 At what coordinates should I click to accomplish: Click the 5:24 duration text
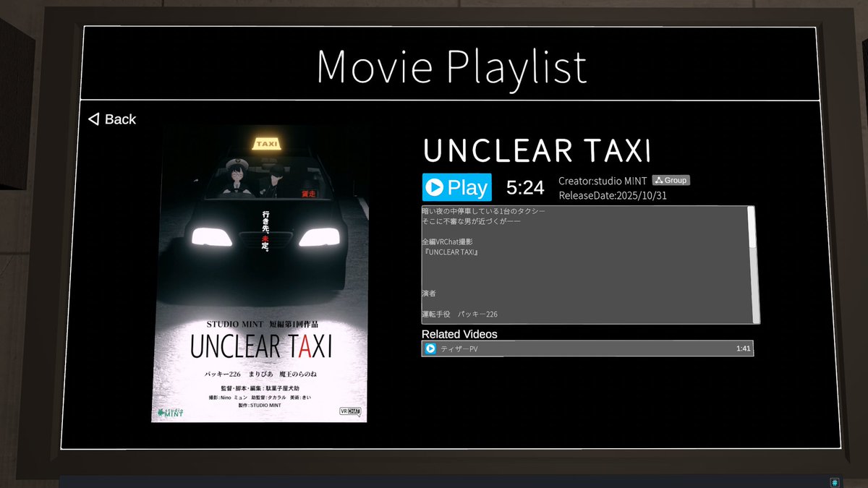525,188
